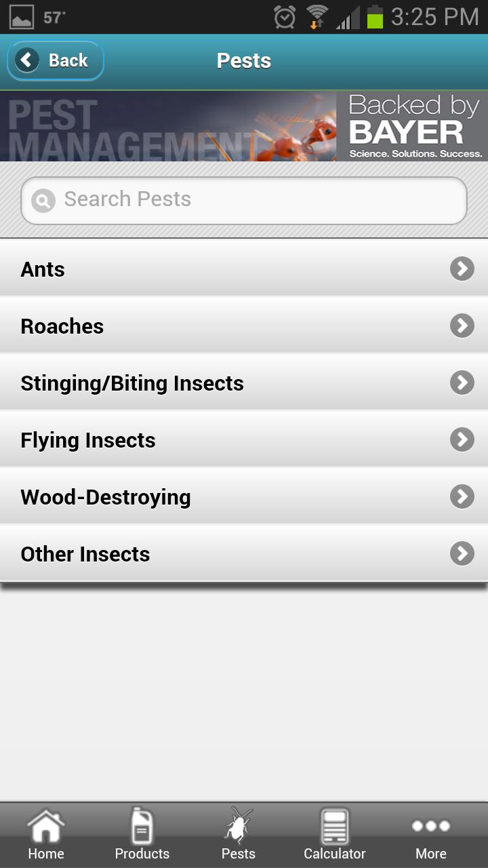Tap the Home house icon
The width and height of the screenshot is (488, 868).
pyautogui.click(x=45, y=827)
